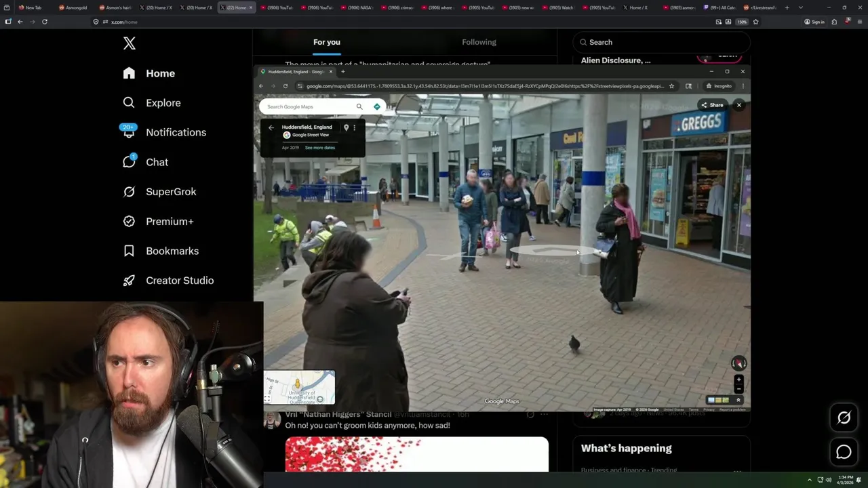Open Bookmarks in the X sidebar
The image size is (868, 488).
(161, 251)
